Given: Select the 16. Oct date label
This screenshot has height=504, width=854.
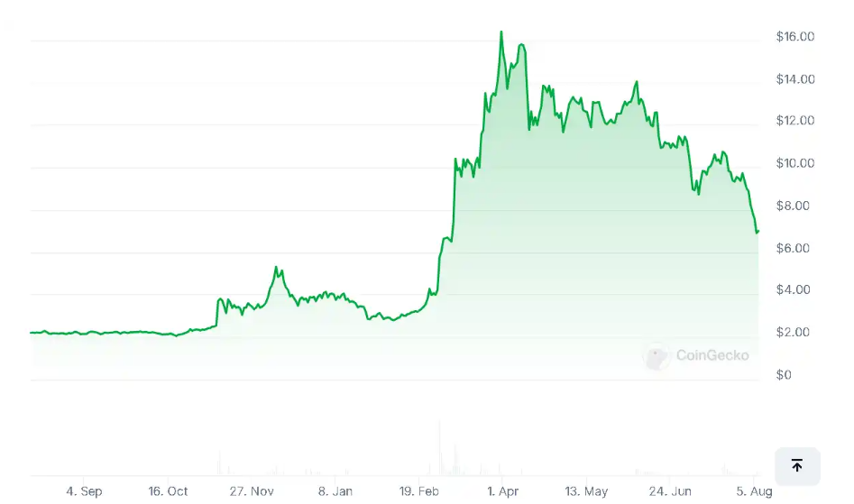Looking at the screenshot, I should point(168,491).
